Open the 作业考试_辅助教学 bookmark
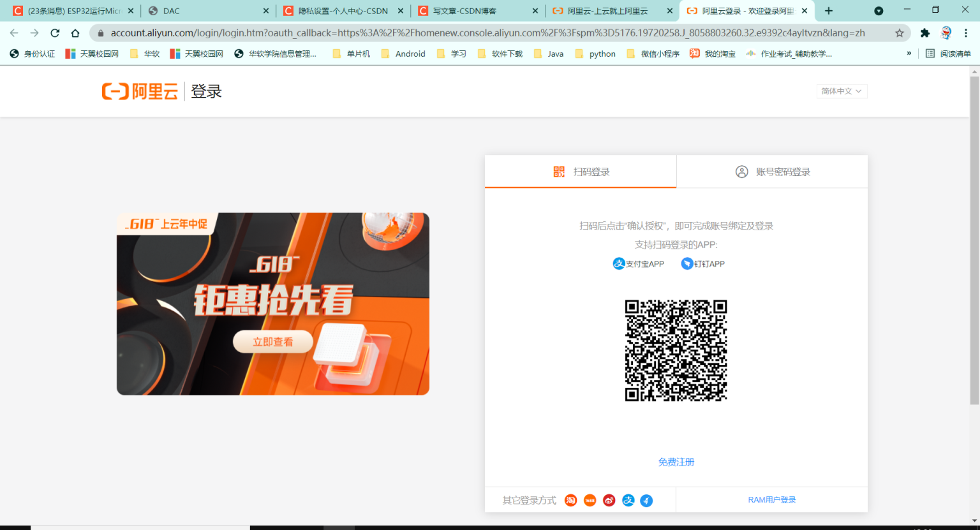This screenshot has height=530, width=980. click(789, 54)
